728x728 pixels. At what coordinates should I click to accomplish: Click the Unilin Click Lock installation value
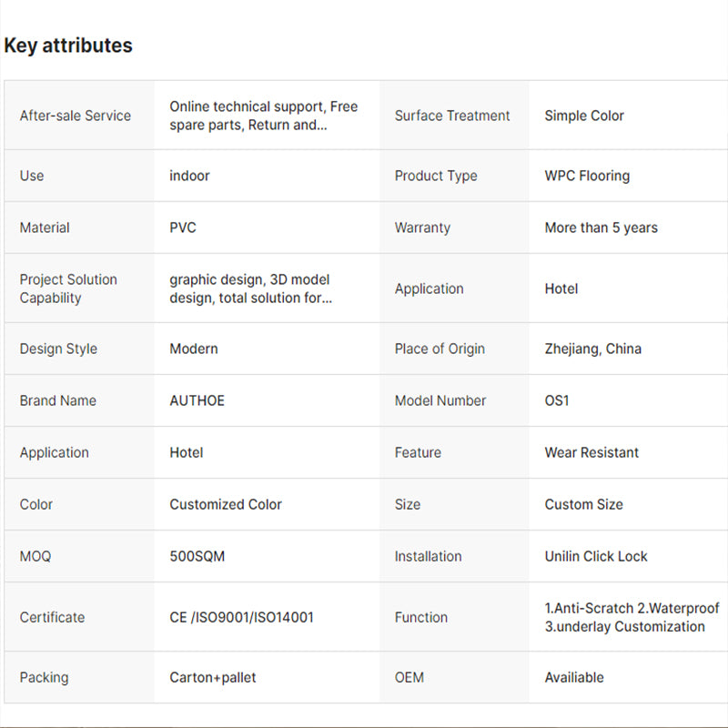[596, 556]
